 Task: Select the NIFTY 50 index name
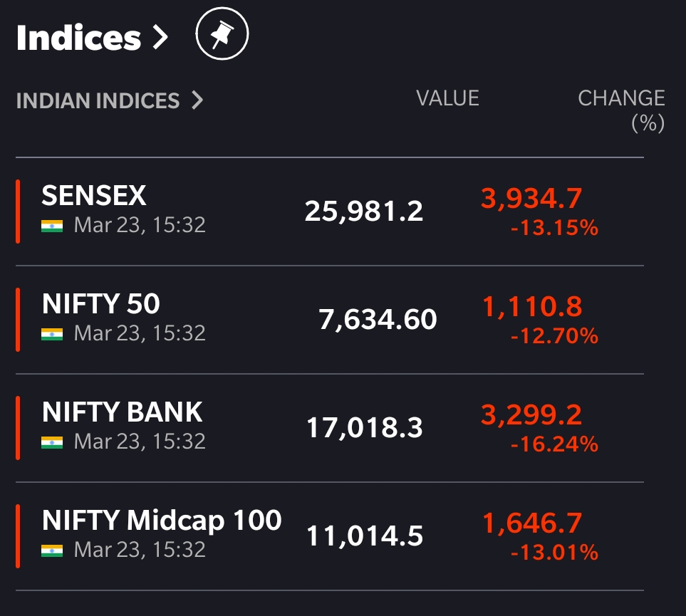pos(101,303)
